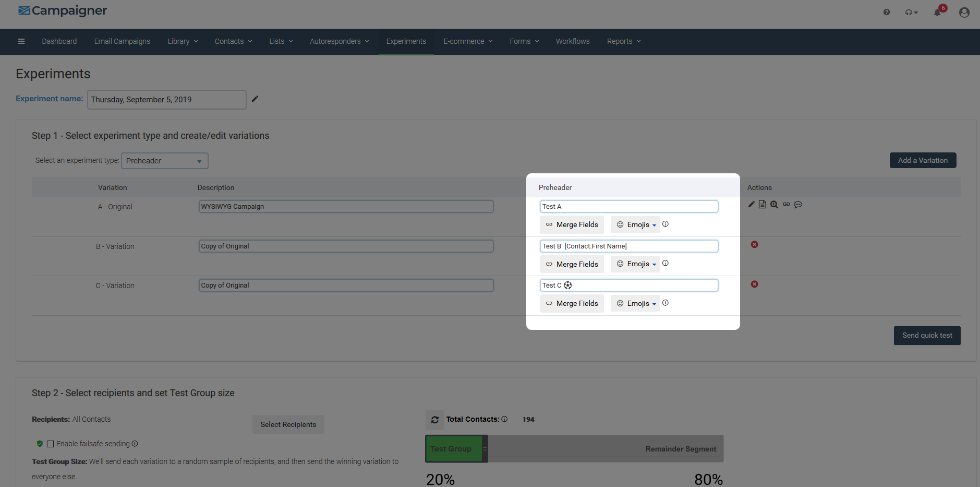Click B - Variation description field
Image resolution: width=980 pixels, height=487 pixels.
pos(346,246)
